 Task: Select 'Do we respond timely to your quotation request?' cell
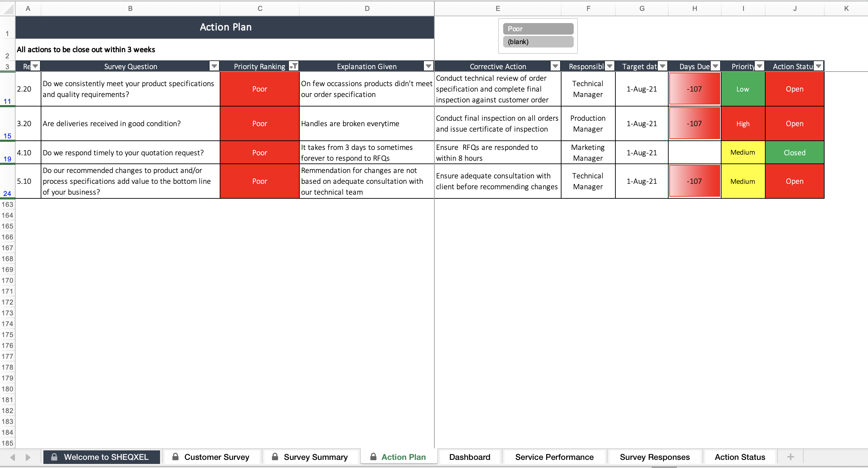coord(131,153)
